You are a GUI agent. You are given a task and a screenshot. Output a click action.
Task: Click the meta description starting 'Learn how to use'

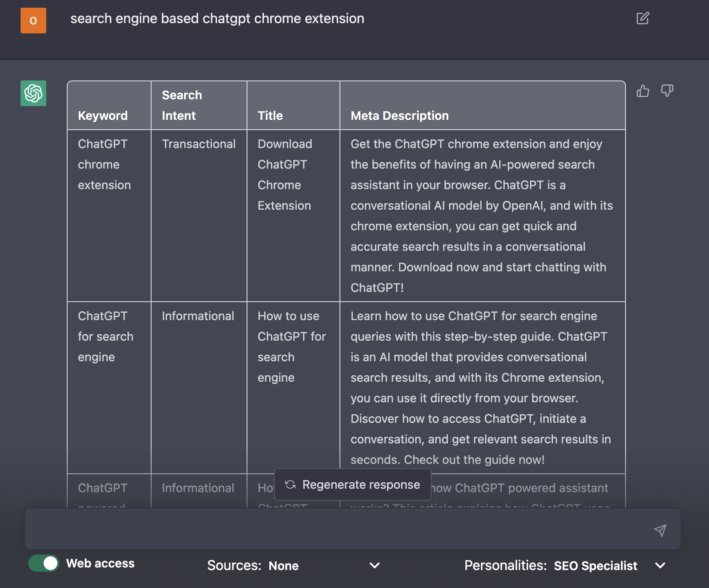483,388
